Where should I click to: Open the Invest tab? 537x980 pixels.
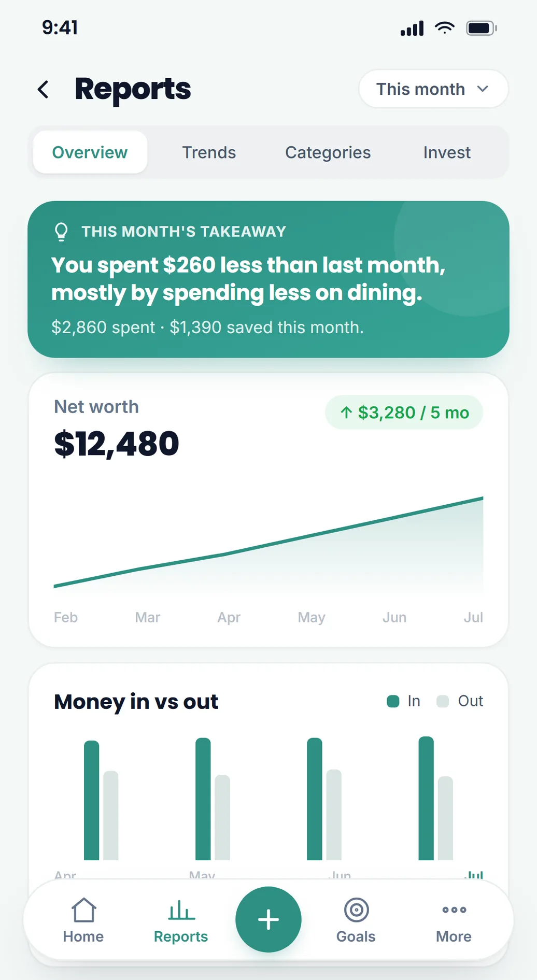point(447,152)
